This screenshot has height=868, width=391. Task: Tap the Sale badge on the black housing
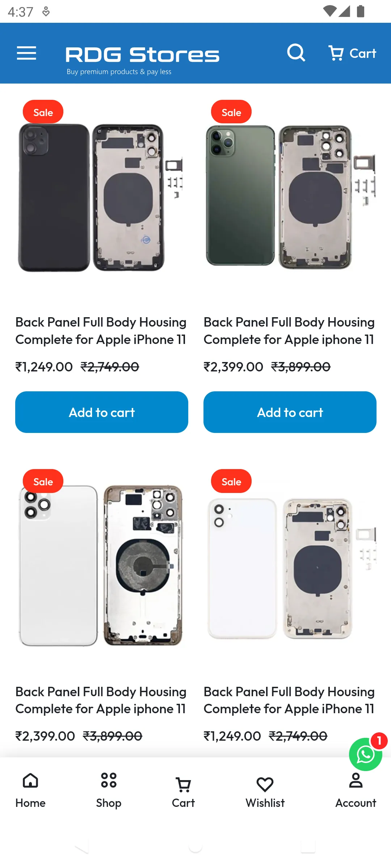[x=43, y=112]
